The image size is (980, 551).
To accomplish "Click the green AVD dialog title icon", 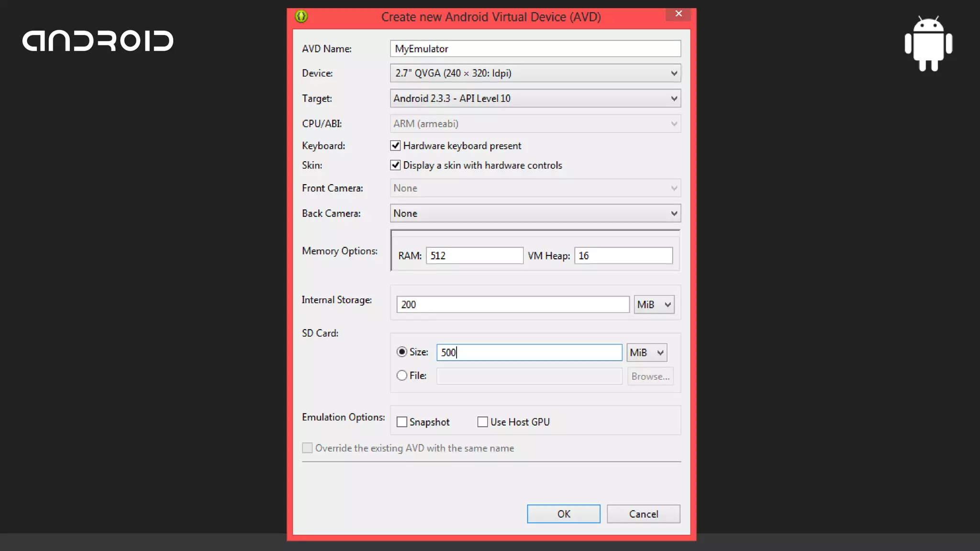I will [x=301, y=17].
